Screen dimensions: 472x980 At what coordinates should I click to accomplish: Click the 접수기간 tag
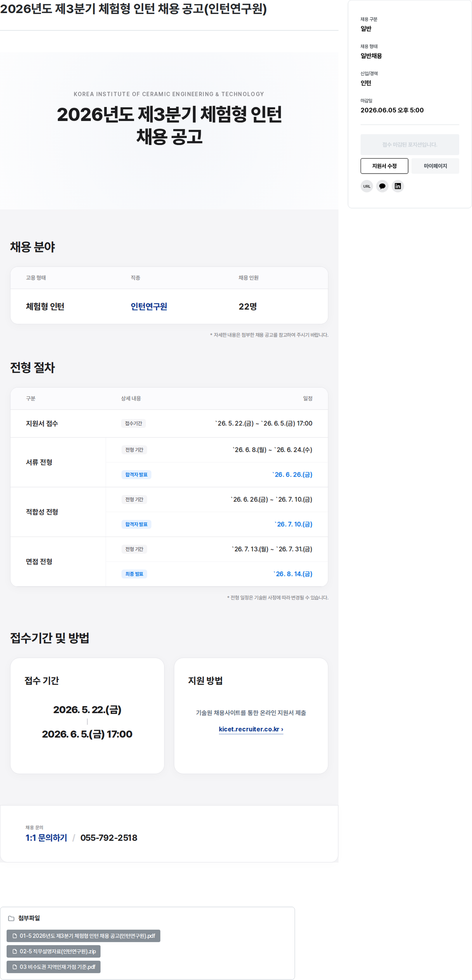[134, 423]
